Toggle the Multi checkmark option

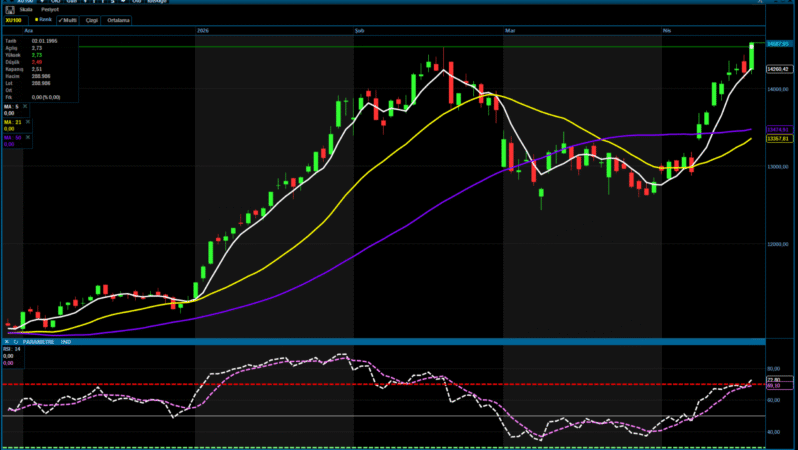point(69,19)
